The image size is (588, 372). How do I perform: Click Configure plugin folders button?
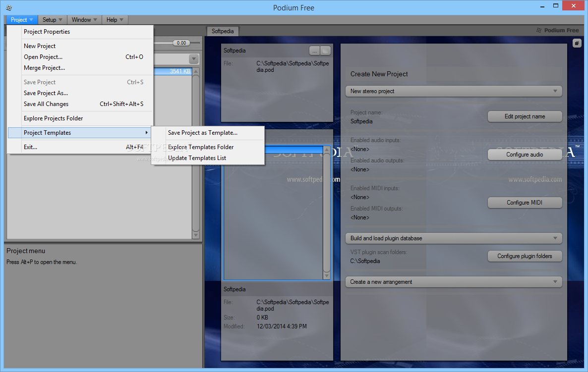pos(525,256)
